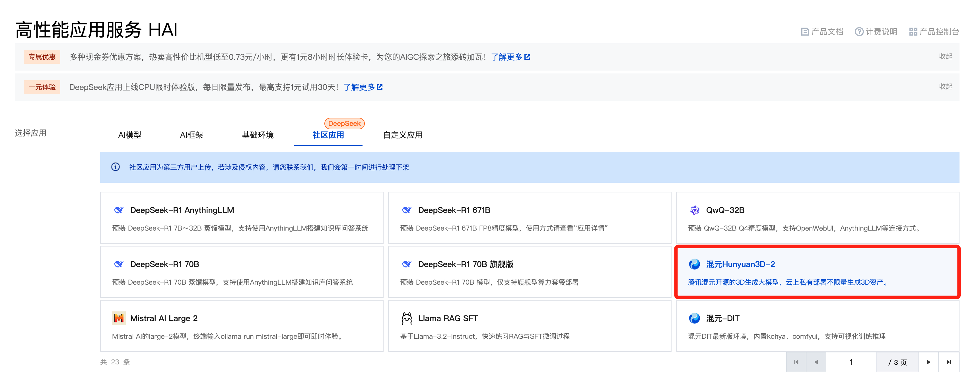Screen dimensions: 980x386
Task: Click the 专属优惠 orange tag
Action: click(42, 57)
